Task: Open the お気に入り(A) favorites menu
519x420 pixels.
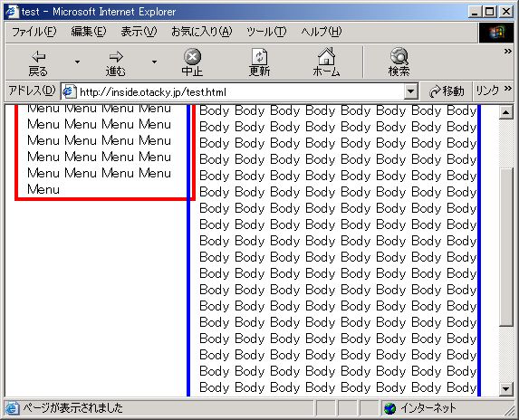Action: [202, 32]
